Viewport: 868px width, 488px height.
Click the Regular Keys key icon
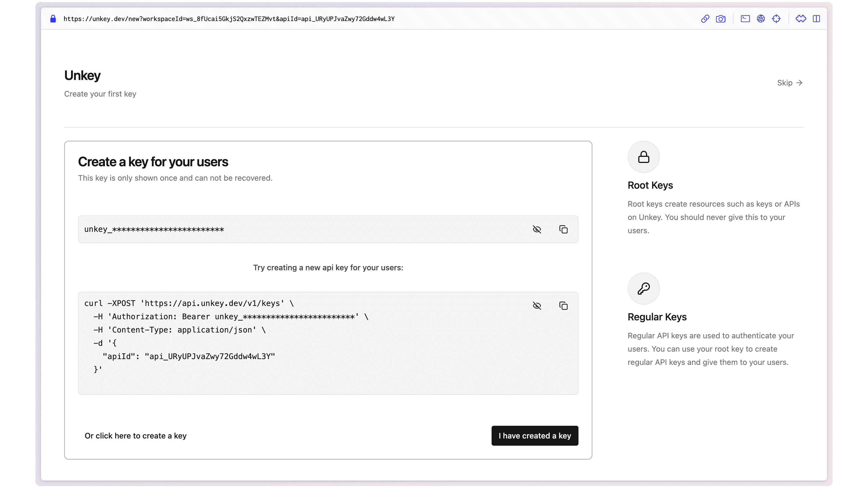click(x=643, y=288)
